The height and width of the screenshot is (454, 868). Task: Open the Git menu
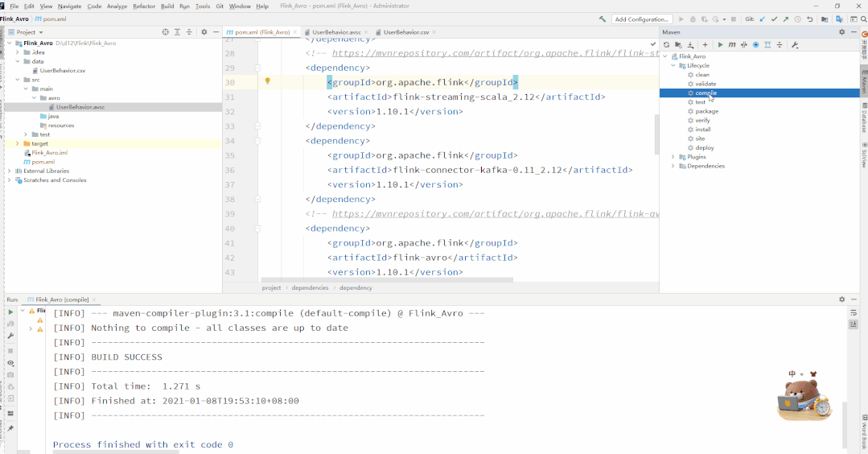(x=220, y=6)
